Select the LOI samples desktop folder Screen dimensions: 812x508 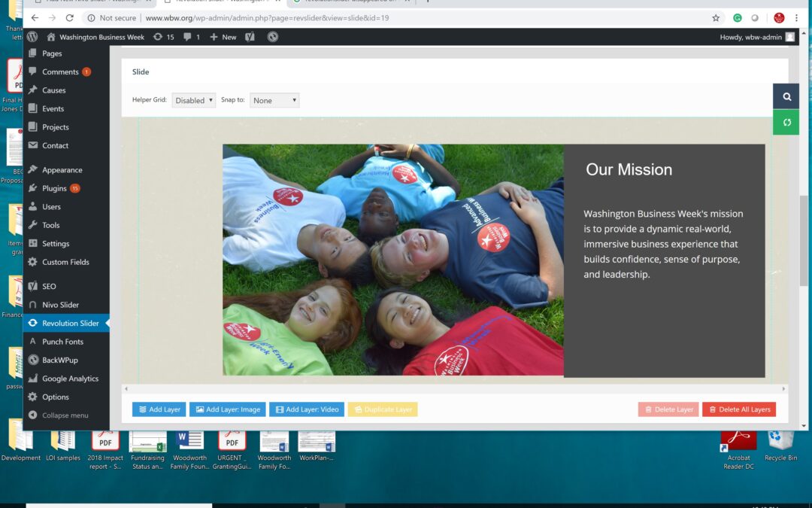[x=63, y=446]
